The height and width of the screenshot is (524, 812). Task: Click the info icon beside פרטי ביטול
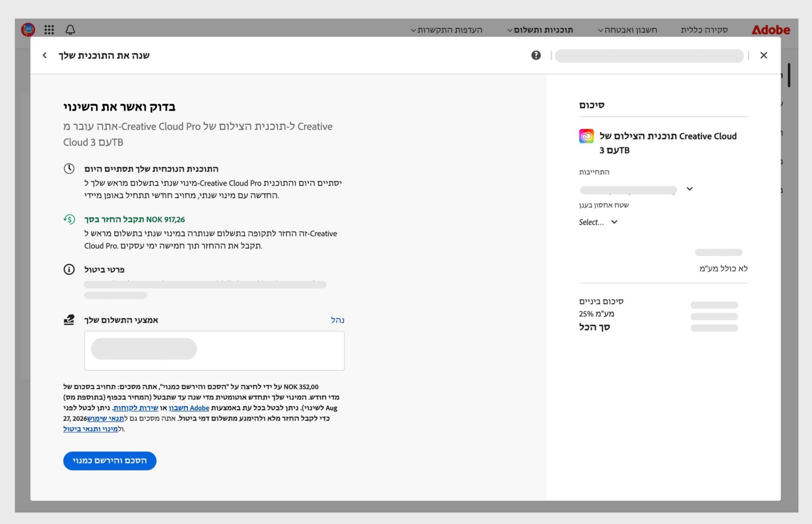click(69, 269)
